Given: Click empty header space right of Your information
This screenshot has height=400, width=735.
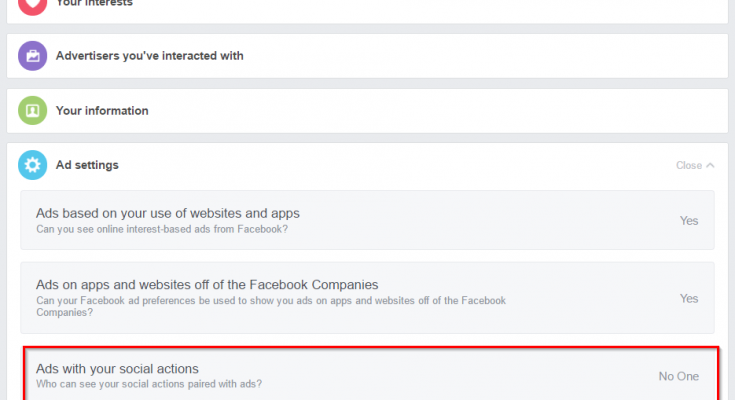Looking at the screenshot, I should 450,111.
